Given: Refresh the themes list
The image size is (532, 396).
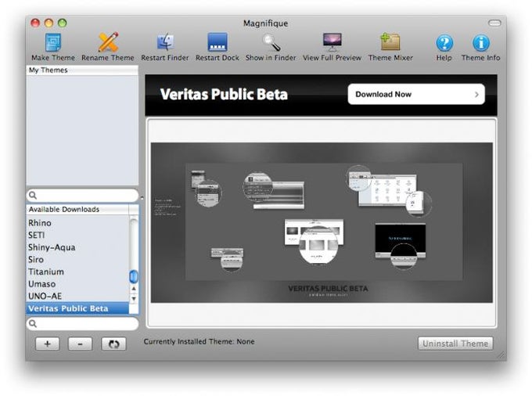Looking at the screenshot, I should click(x=113, y=344).
